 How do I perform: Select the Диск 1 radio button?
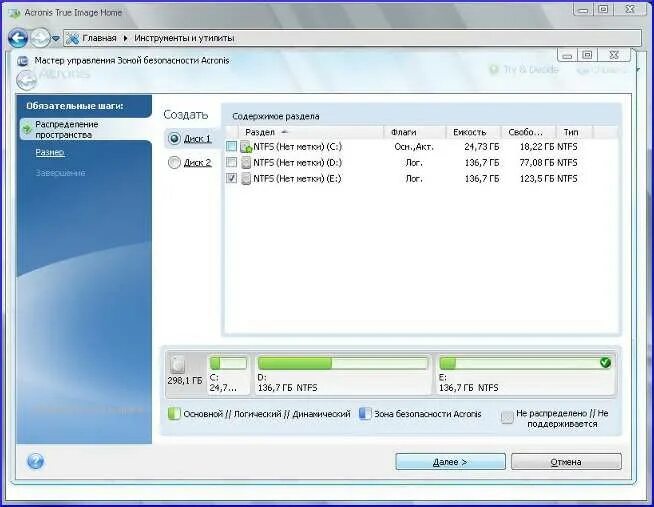click(174, 138)
